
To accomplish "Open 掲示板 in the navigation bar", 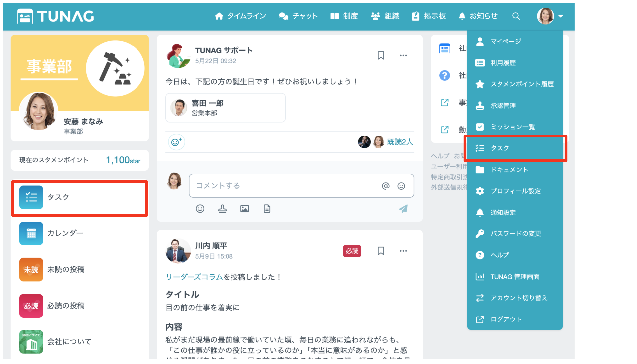I will tap(429, 16).
